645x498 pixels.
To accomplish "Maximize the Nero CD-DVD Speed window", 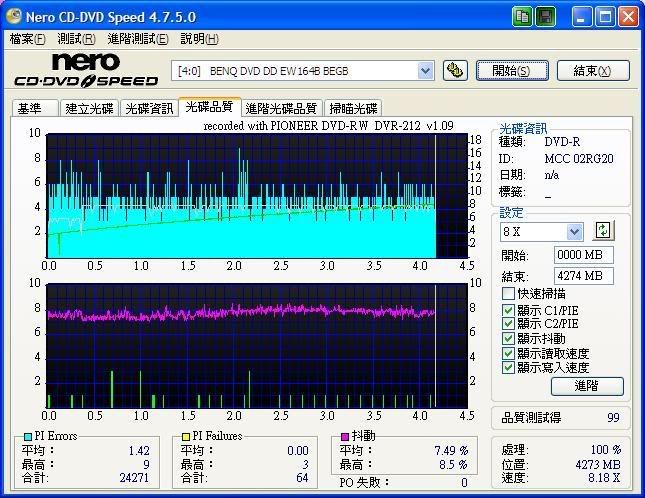I will (x=605, y=17).
